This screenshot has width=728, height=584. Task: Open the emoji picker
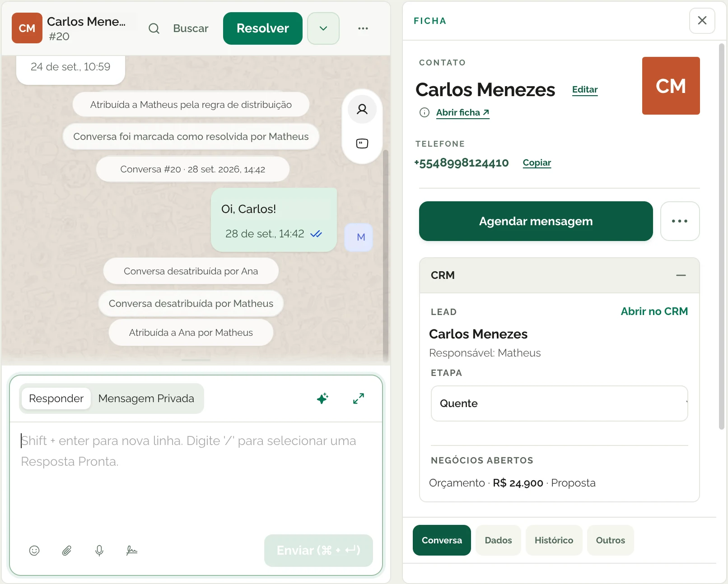point(34,551)
